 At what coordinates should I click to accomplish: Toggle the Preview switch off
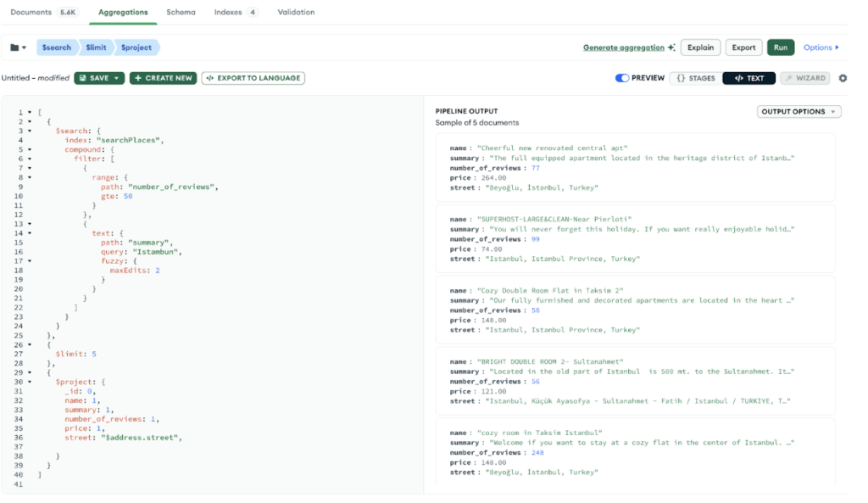pos(622,78)
